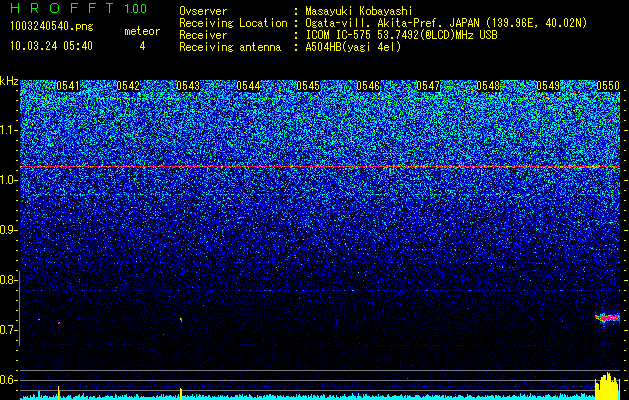Click the Receiver field label
Image resolution: width=629 pixels, height=400 pixels.
[203, 35]
